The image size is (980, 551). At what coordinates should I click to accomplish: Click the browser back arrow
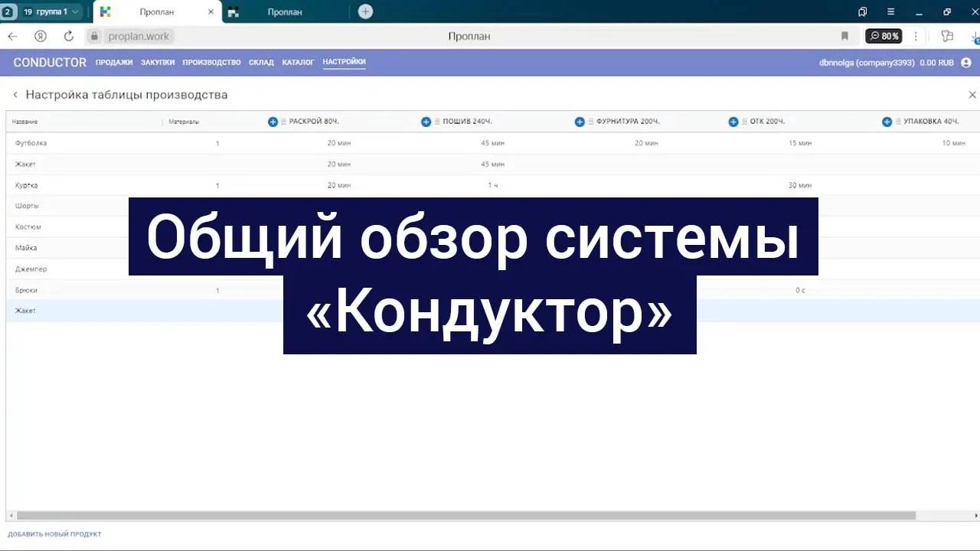tap(12, 36)
